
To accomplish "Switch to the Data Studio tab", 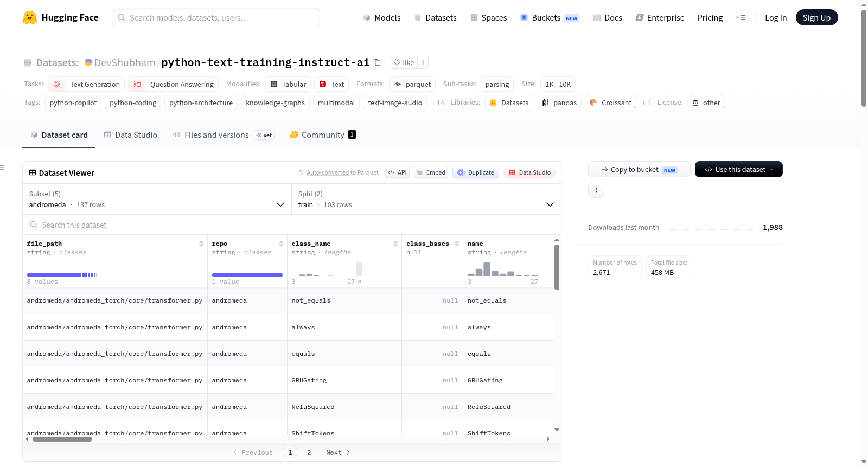I will [x=130, y=135].
